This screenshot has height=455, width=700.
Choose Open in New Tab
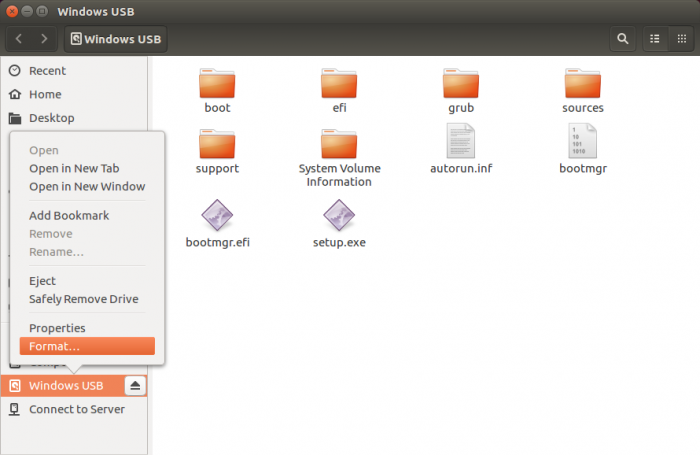[x=74, y=168]
